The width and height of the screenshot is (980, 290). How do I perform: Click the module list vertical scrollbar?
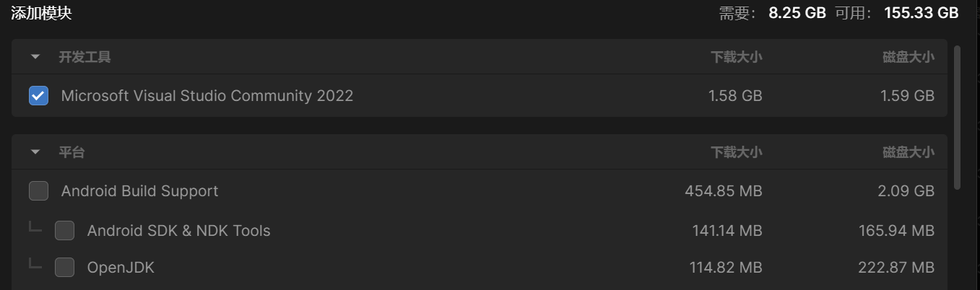(958, 115)
